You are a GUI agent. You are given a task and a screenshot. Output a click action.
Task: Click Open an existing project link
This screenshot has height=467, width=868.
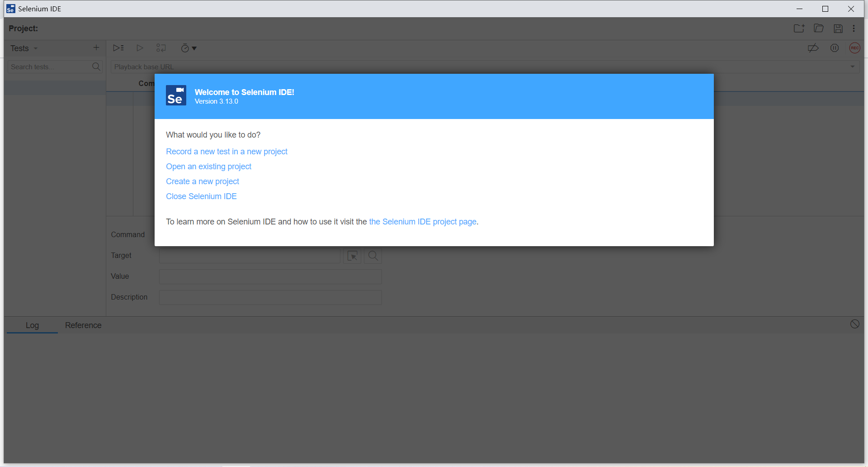[208, 167]
